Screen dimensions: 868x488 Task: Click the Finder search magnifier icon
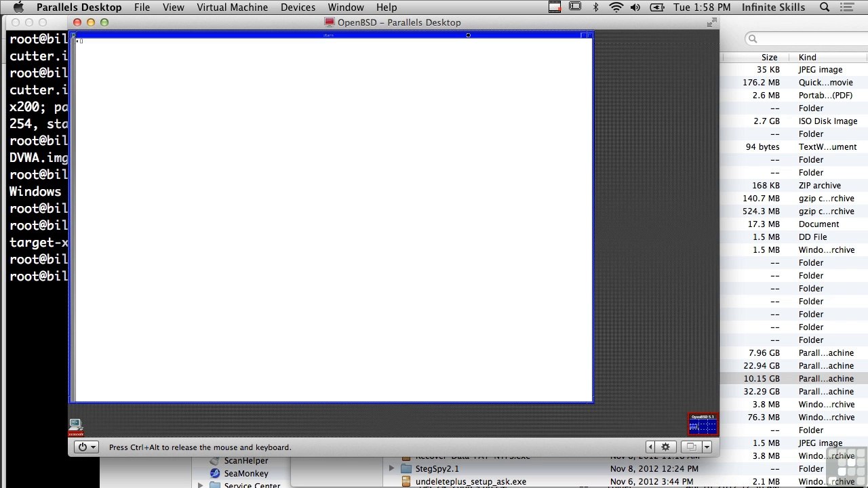point(752,39)
